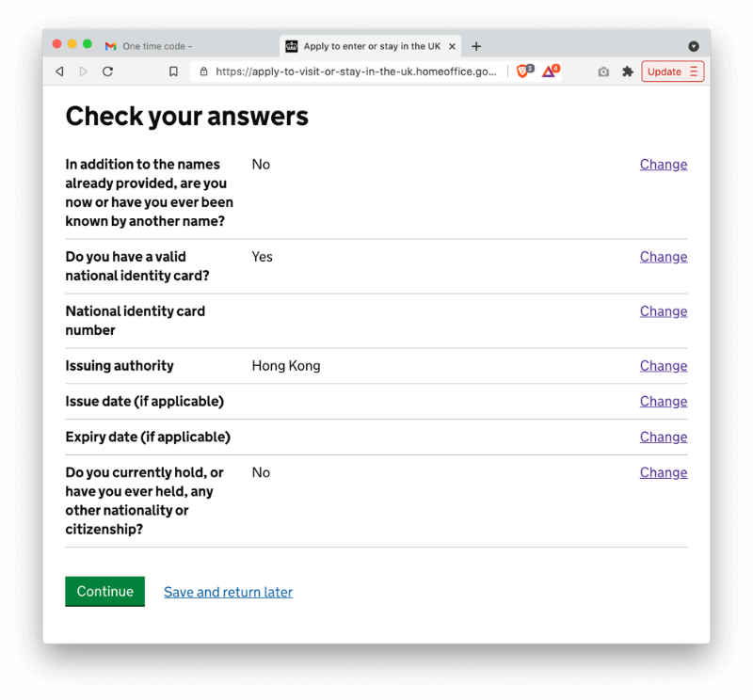Viewport: 753px width, 700px height.
Task: Open the Brave Rewards triangle icon
Action: (551, 72)
